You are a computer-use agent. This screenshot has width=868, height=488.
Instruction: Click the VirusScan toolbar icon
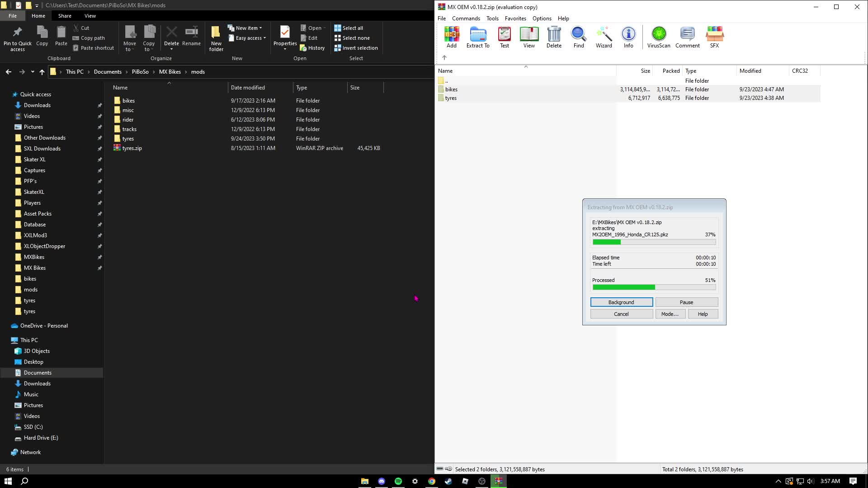[659, 37]
